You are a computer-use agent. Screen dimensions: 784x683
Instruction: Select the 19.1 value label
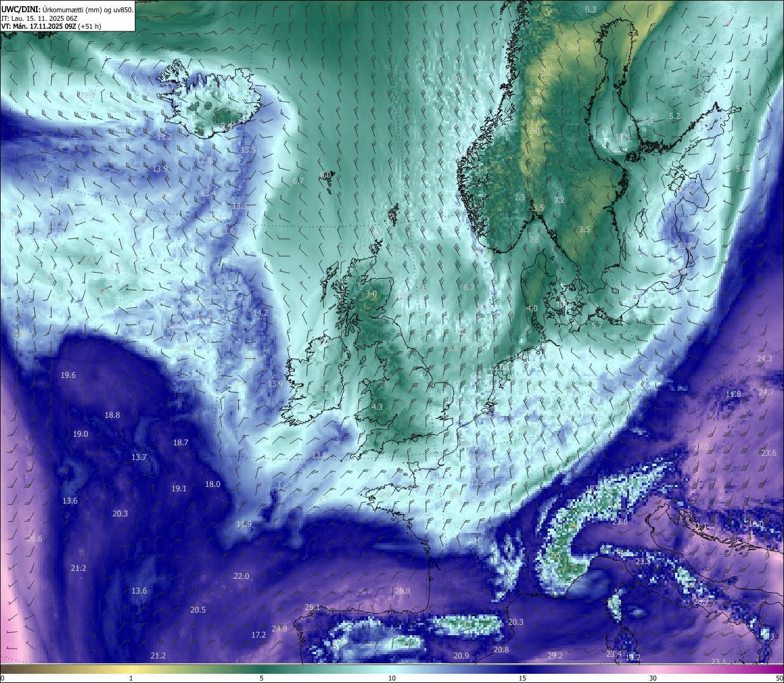click(179, 488)
